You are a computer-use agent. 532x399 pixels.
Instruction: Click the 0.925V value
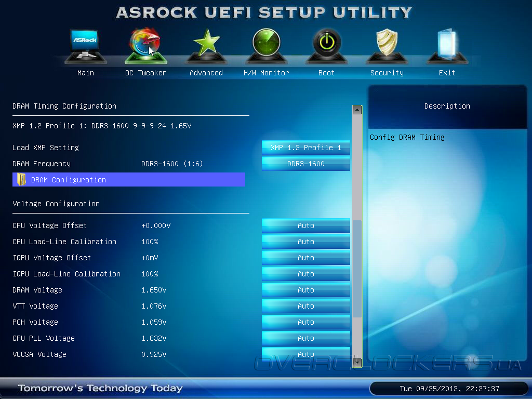point(154,354)
